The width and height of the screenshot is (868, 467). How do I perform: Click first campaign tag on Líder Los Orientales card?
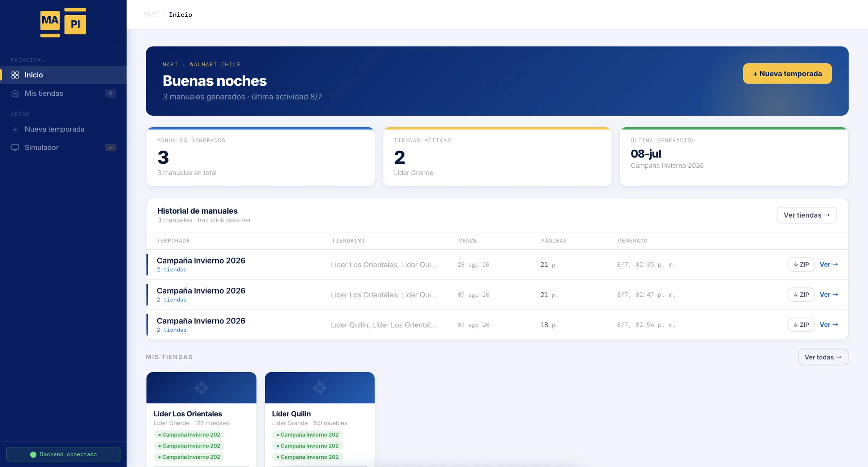189,435
